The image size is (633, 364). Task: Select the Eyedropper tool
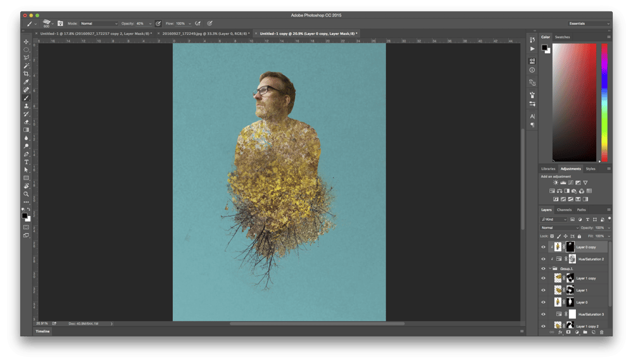click(26, 82)
